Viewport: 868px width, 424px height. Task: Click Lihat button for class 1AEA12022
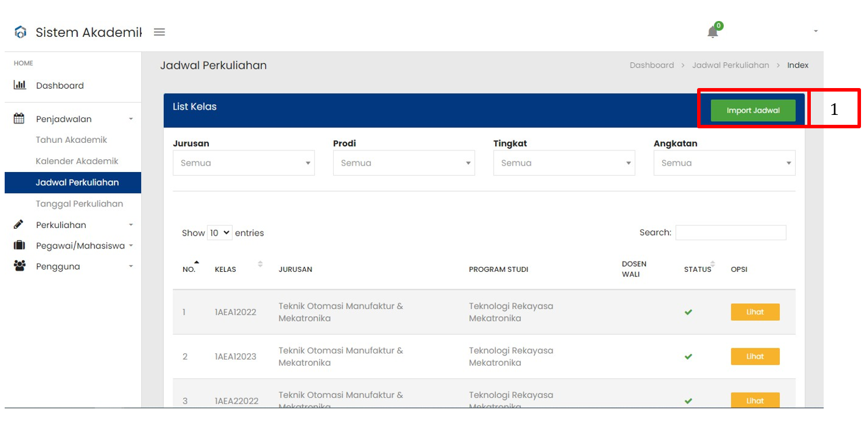pos(755,312)
